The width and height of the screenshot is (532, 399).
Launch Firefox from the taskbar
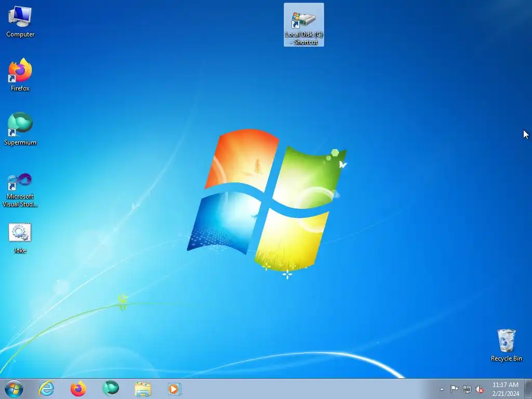[78, 389]
